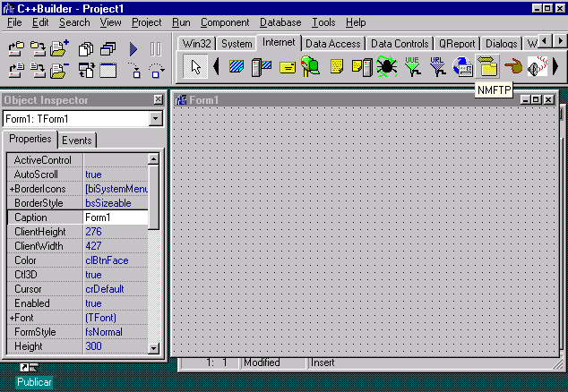Click Add File to Project icon

click(x=59, y=48)
